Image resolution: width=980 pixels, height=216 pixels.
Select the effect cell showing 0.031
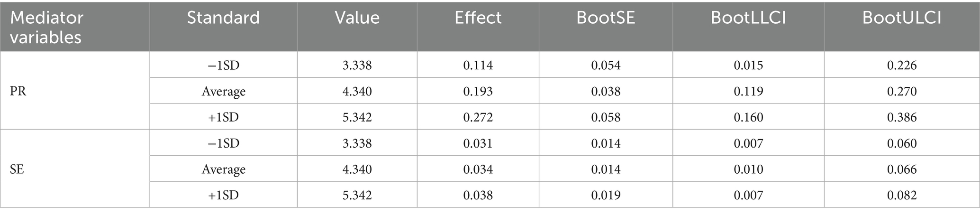click(x=478, y=143)
